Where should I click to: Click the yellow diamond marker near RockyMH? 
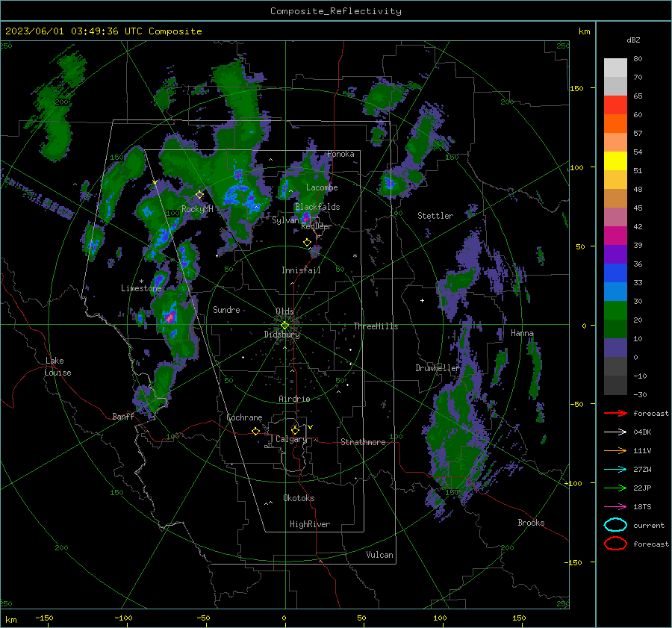point(199,195)
